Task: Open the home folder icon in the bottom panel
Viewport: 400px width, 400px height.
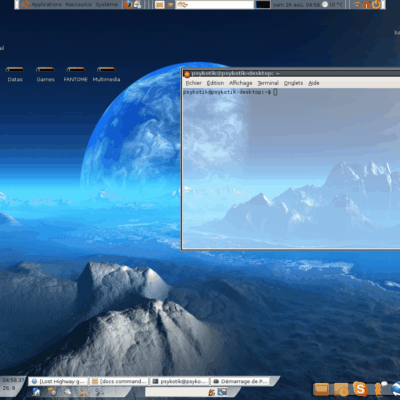Action: click(36, 392)
